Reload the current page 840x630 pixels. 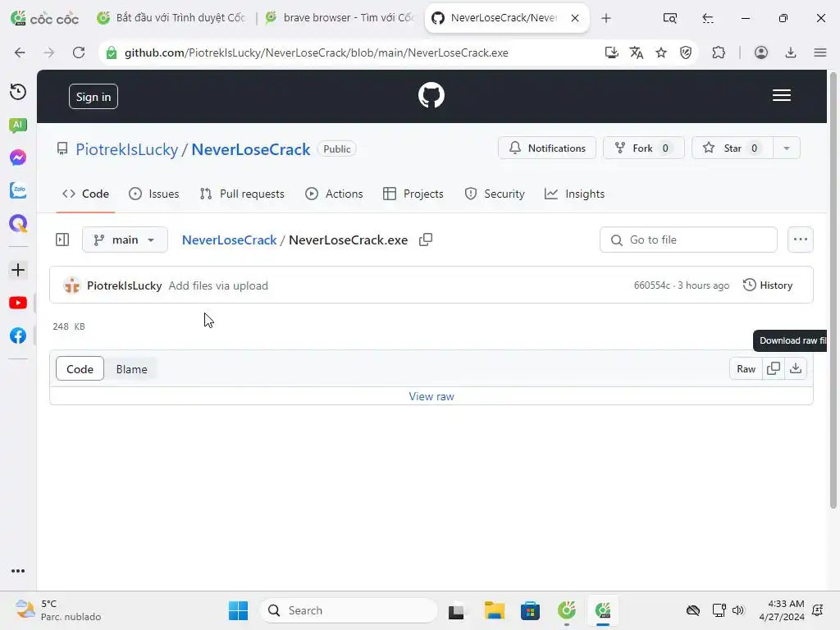tap(79, 52)
